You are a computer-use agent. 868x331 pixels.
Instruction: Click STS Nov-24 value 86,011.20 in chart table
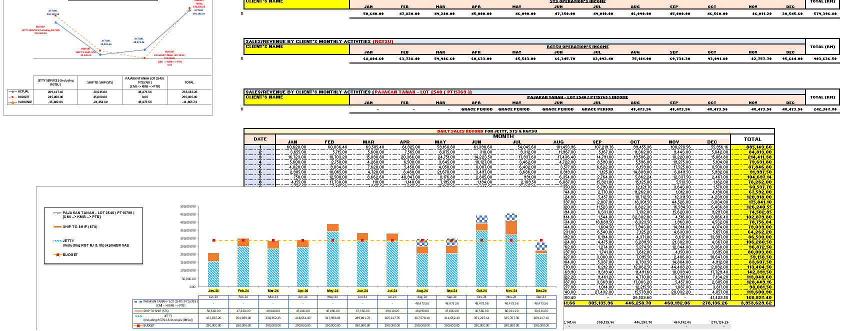[511, 311]
